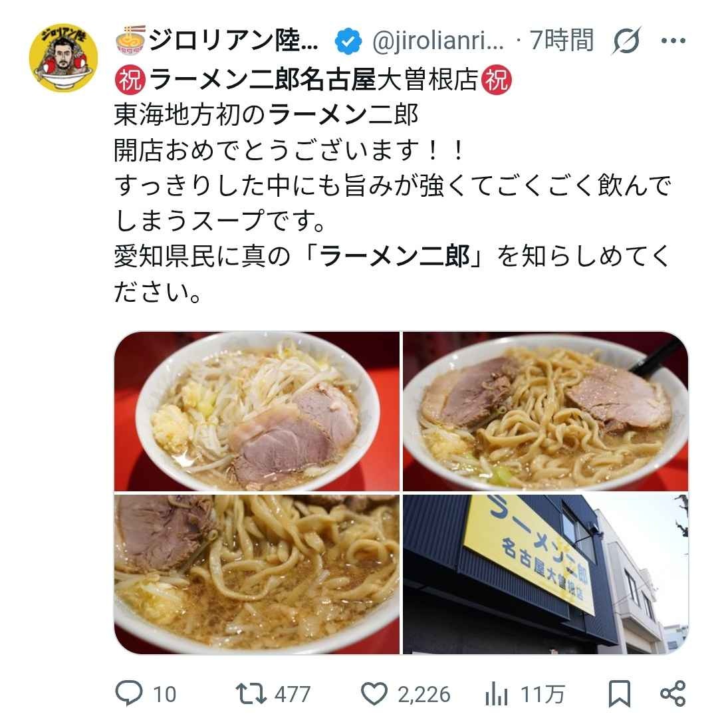Screen dimensions: 718x728
Task: Click the 2,226 likes count
Action: (x=423, y=695)
